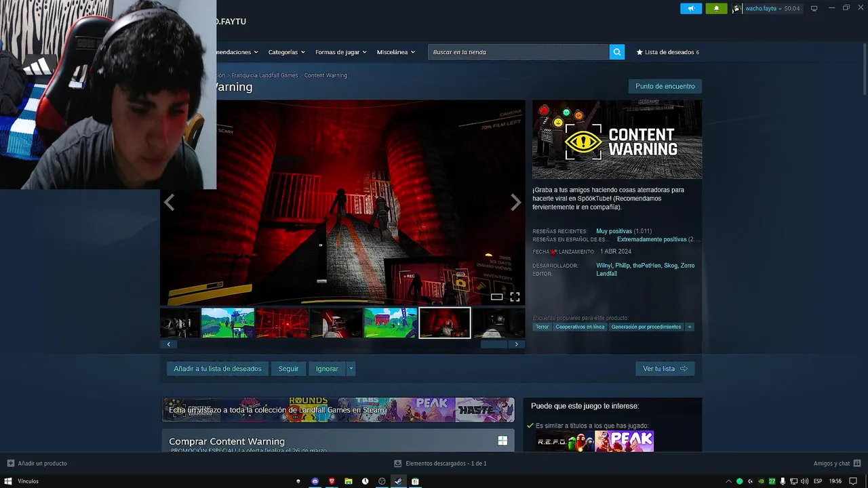
Task: Click the Cooperativos en línea tag
Action: tap(580, 327)
